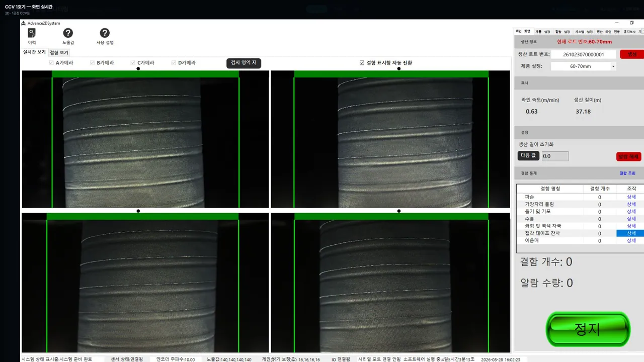The width and height of the screenshot is (644, 362).
Task: Select the bottom-left camera live view
Action: point(145,283)
